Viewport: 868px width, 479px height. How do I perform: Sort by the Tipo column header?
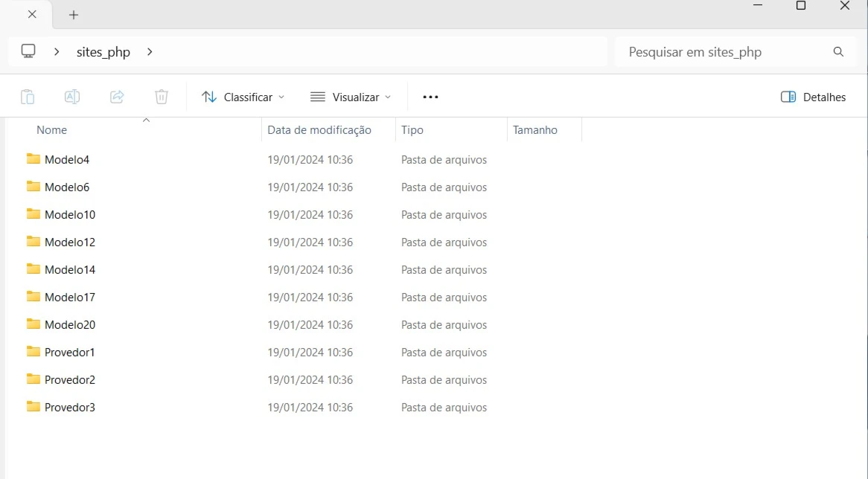[412, 130]
